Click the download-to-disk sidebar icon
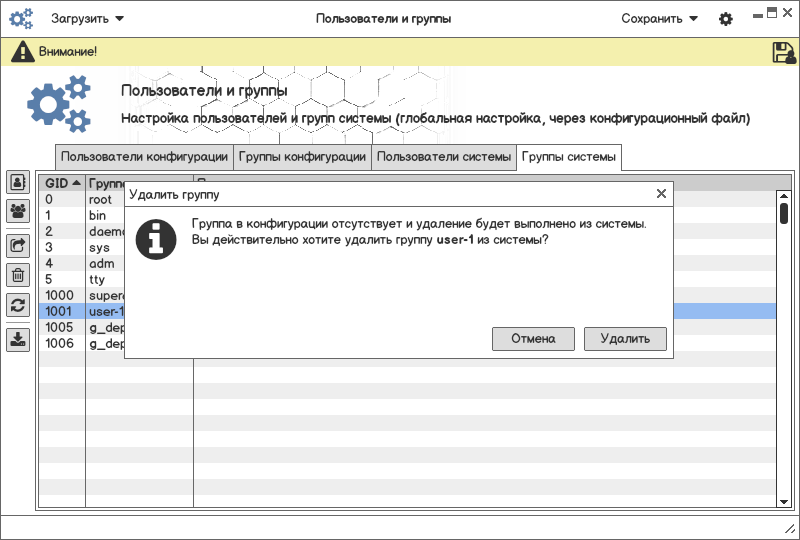The height and width of the screenshot is (540, 800). 18,340
